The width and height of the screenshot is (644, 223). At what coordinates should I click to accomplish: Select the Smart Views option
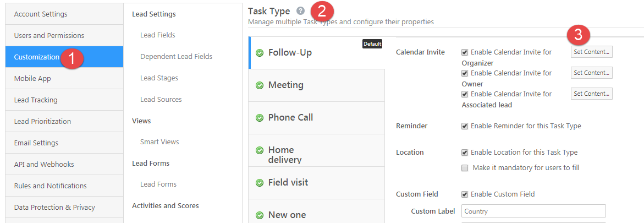coord(159,142)
